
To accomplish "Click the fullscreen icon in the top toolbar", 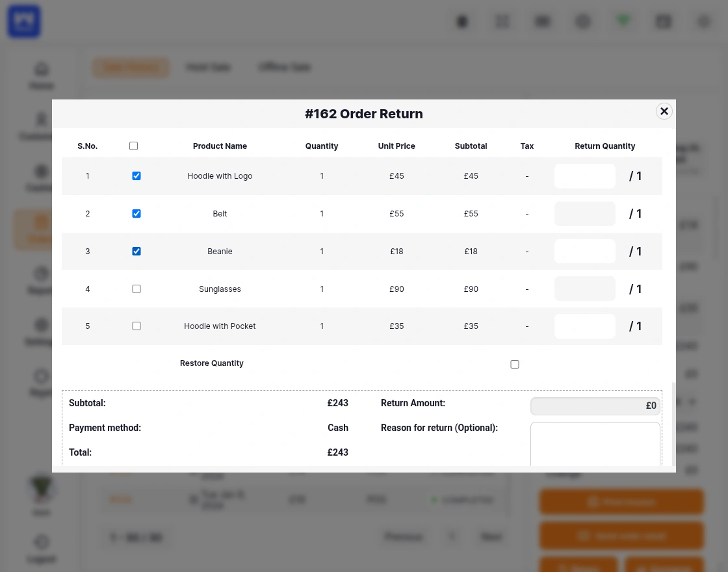I will click(502, 21).
